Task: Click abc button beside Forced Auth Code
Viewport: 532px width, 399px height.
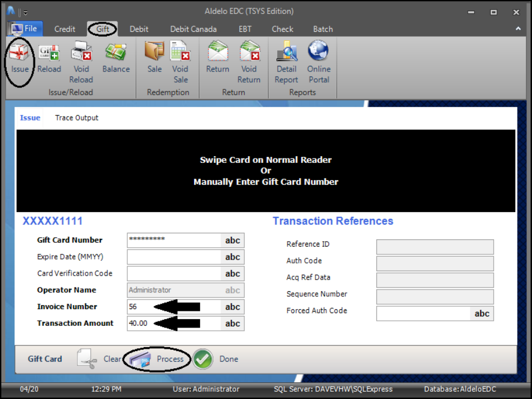Action: click(x=482, y=314)
